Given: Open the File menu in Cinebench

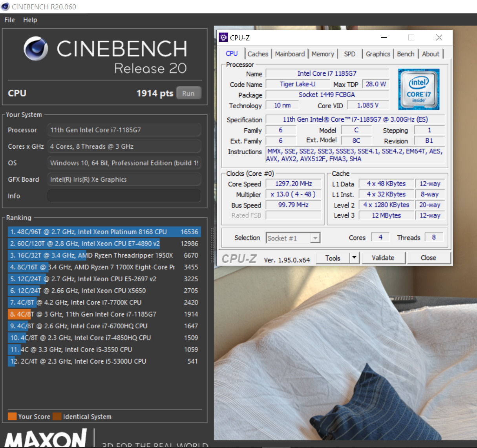Looking at the screenshot, I should pos(9,20).
